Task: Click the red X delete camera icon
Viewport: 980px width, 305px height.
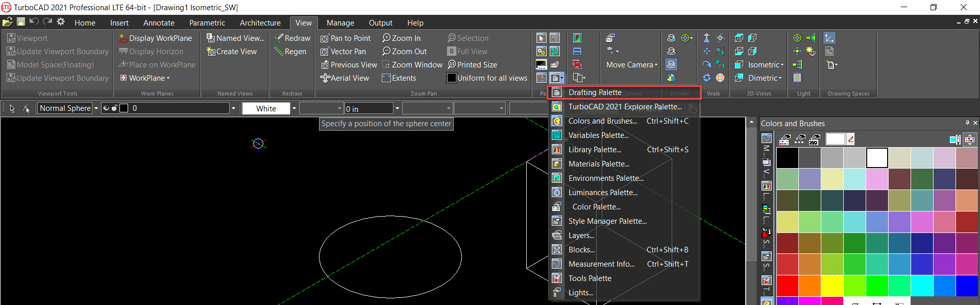Action: (577, 64)
